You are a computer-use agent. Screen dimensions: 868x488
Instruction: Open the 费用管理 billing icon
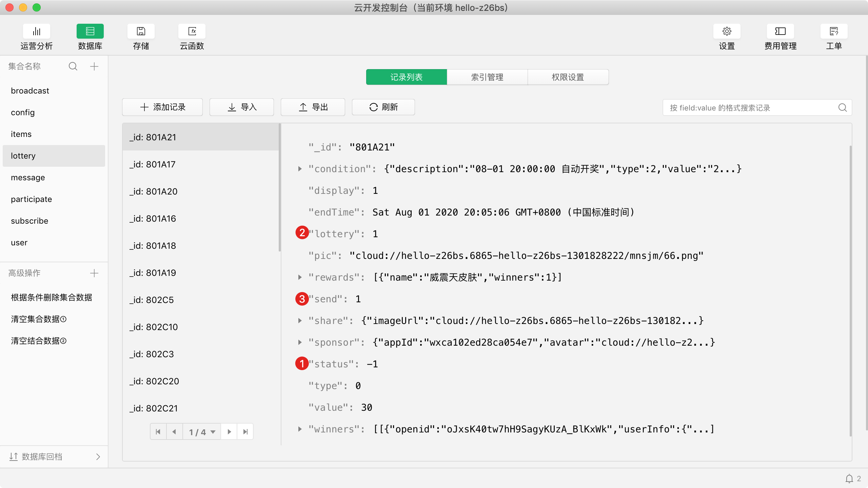(x=780, y=32)
